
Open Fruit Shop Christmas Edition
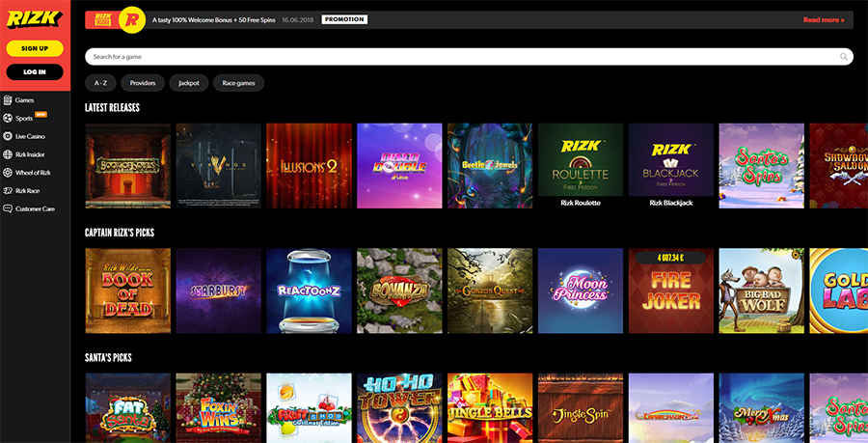pos(309,408)
